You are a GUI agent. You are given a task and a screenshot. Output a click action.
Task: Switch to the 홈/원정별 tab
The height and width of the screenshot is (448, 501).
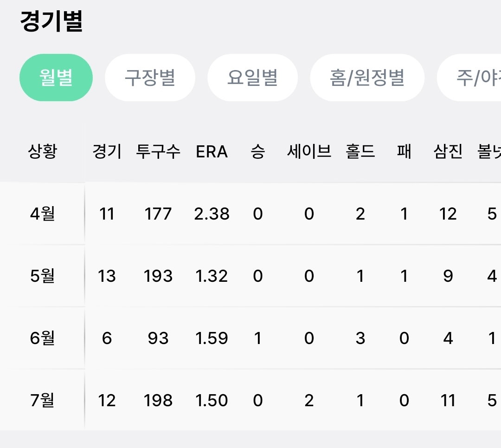367,78
